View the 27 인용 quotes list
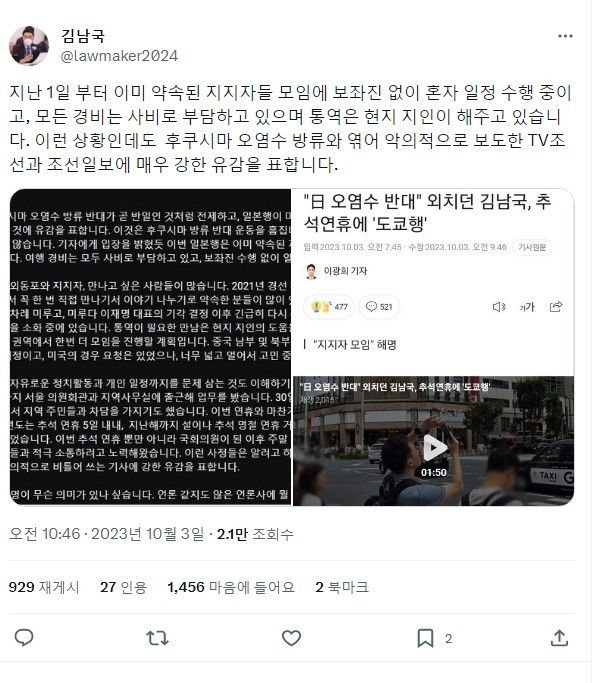Screen dimensions: 601x683 point(123,587)
